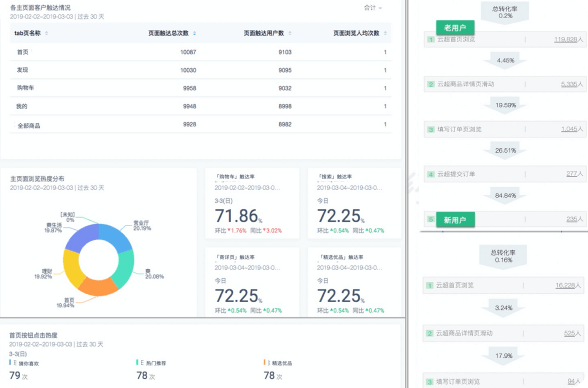Select the 新用户 green tag
The width and height of the screenshot is (588, 388).
pos(455,220)
